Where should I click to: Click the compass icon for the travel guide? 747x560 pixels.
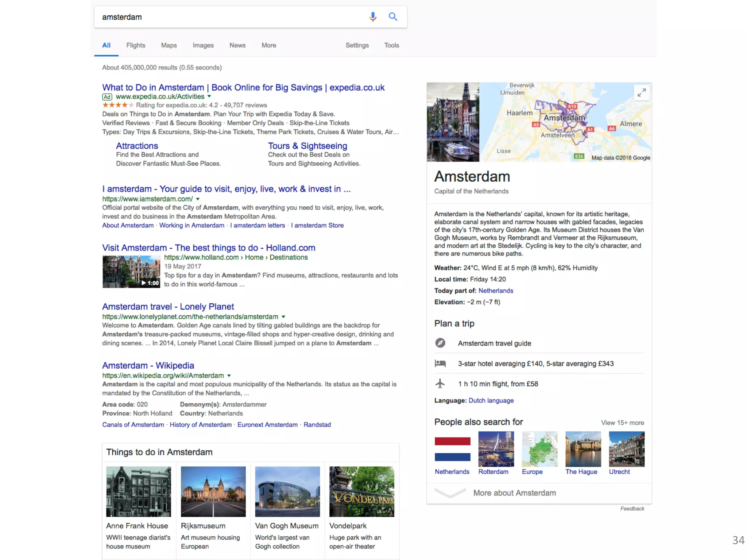(440, 343)
